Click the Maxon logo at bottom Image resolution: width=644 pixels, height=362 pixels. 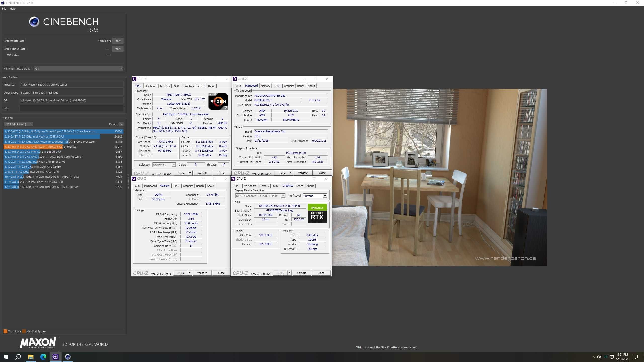[38, 343]
